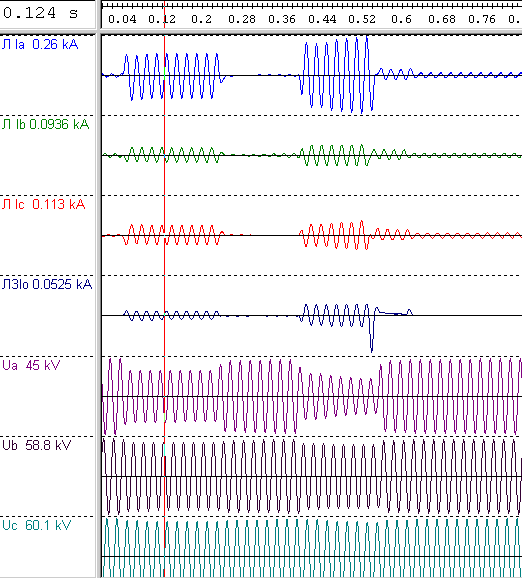The height and width of the screenshot is (578, 522).
Task: Click the 0.68 mark on the time ruler
Action: 442,19
